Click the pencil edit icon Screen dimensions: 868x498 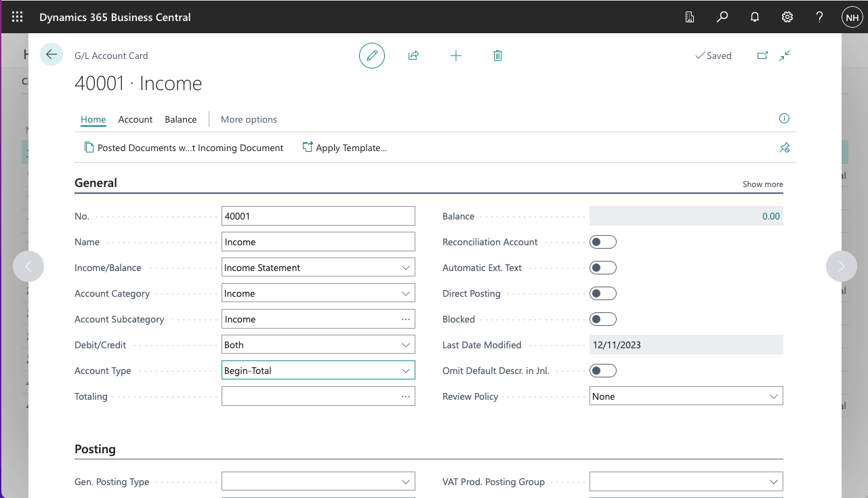(x=371, y=56)
